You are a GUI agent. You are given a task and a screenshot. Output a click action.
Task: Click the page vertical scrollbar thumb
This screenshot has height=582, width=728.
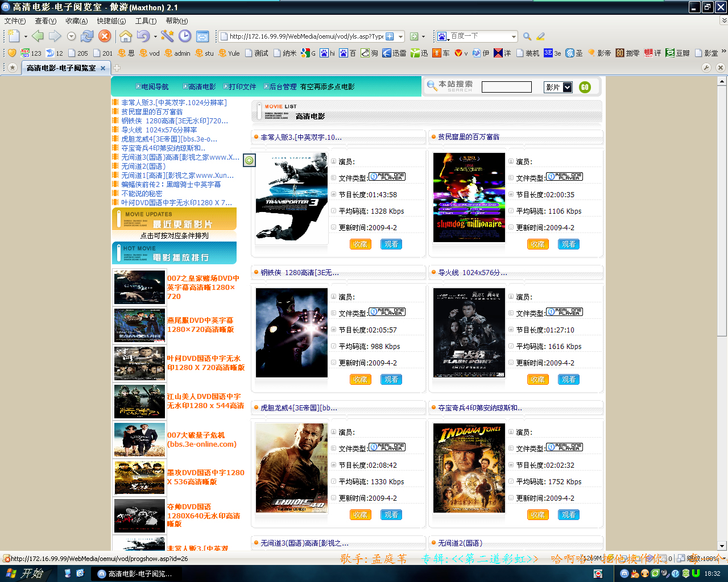click(722, 211)
